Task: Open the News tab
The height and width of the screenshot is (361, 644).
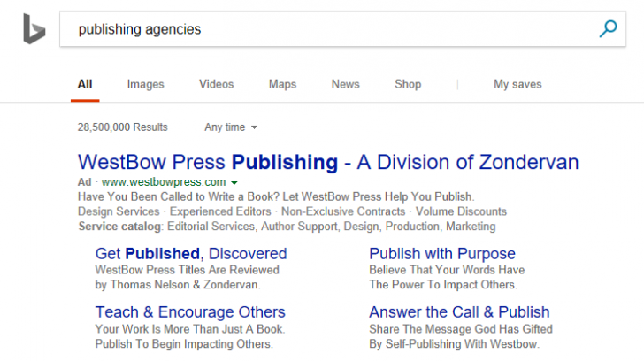Action: [345, 84]
